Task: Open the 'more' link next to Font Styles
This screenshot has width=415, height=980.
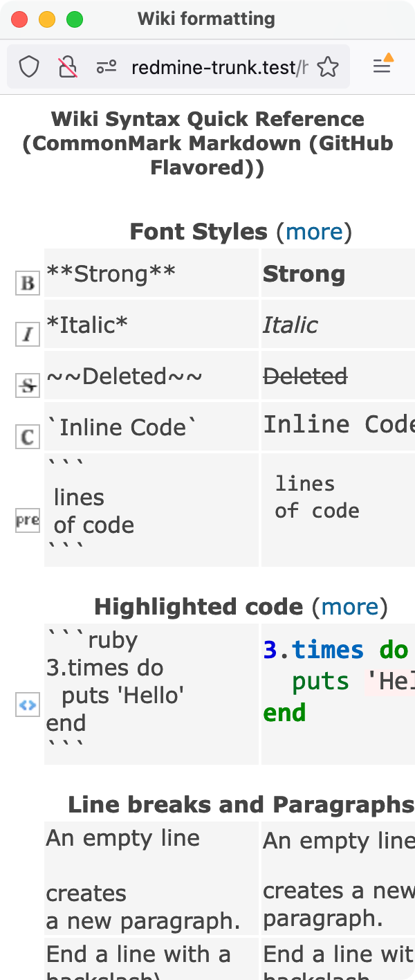Action: (x=314, y=231)
